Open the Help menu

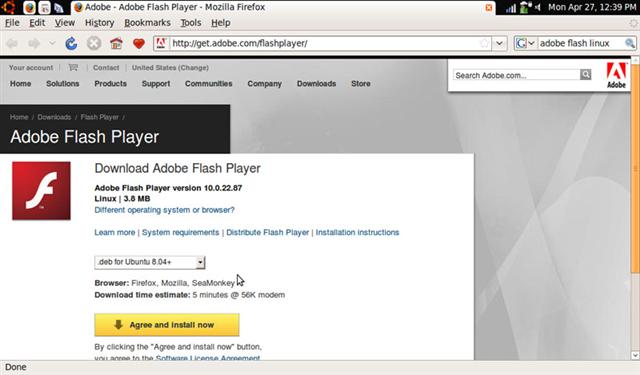pyautogui.click(x=220, y=23)
